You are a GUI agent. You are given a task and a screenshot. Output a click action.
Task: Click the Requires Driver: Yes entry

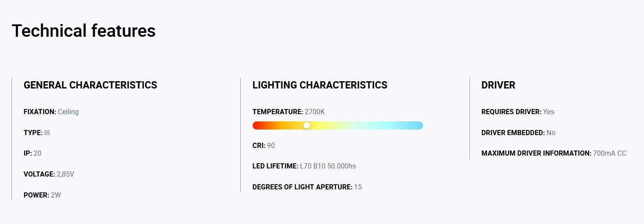point(518,112)
